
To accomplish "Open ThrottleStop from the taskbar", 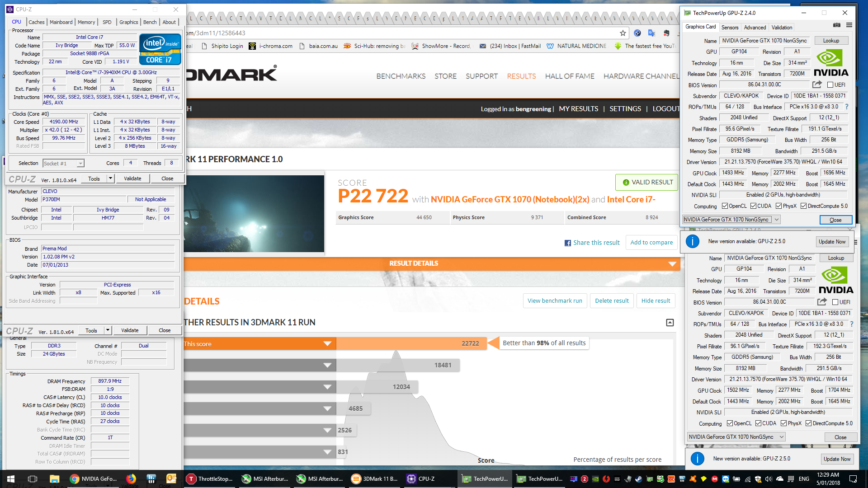I will tap(210, 479).
